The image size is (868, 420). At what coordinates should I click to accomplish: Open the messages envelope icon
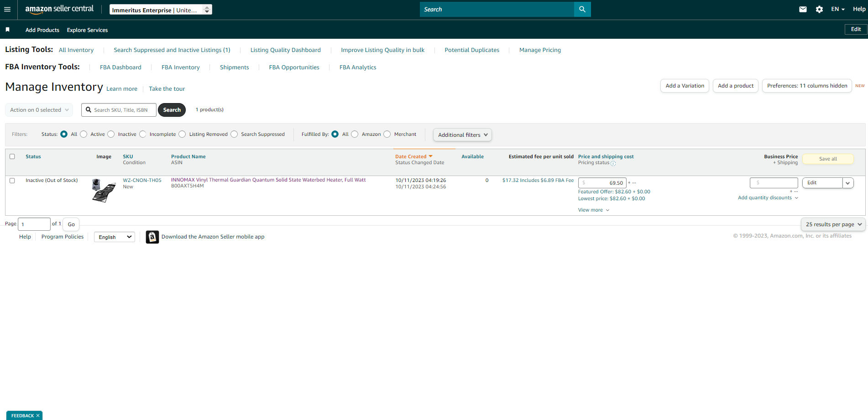tap(803, 9)
